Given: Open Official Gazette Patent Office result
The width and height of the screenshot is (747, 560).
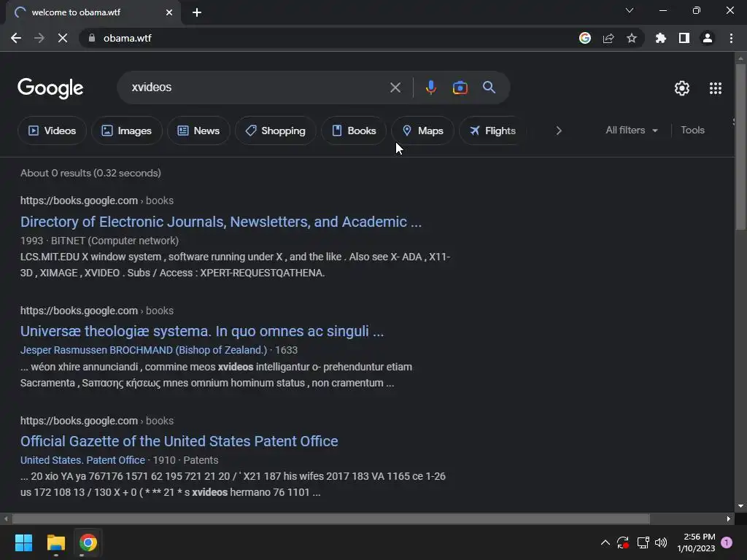Looking at the screenshot, I should pyautogui.click(x=179, y=441).
